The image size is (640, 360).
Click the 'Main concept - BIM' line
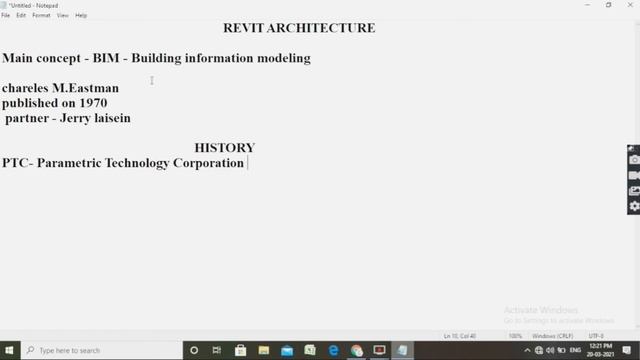click(x=156, y=58)
